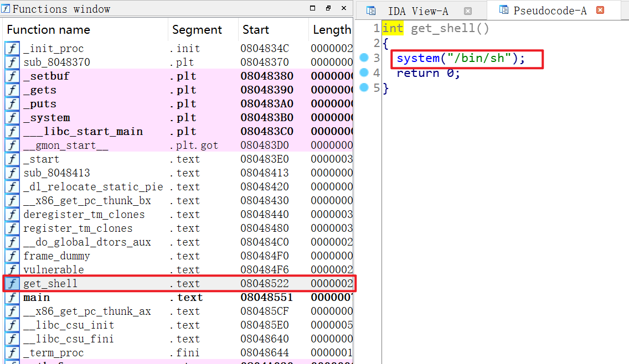Click function icon beside __libc_csu_init
Image resolution: width=629 pixels, height=364 pixels.
point(12,325)
